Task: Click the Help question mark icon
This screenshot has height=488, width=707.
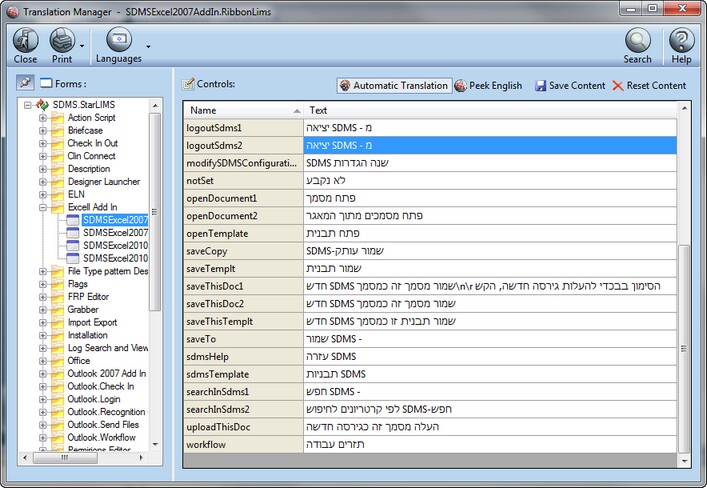Action: pos(681,41)
